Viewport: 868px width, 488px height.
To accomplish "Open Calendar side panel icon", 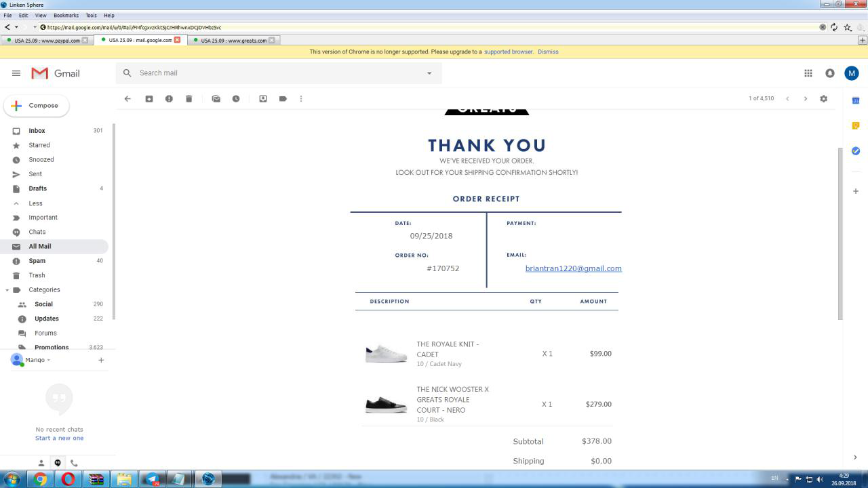I will coord(856,100).
